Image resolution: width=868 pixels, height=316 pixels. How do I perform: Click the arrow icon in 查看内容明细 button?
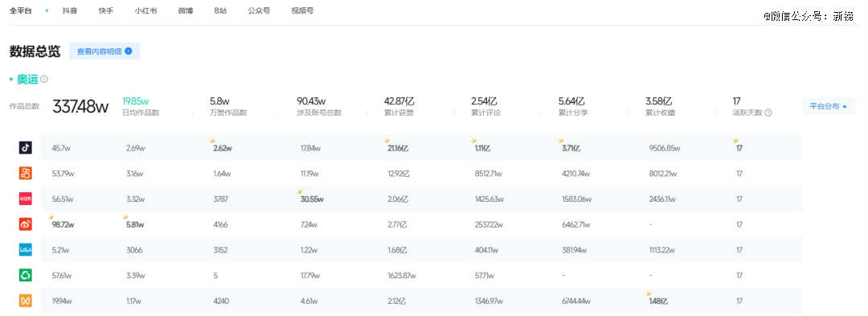click(x=129, y=51)
